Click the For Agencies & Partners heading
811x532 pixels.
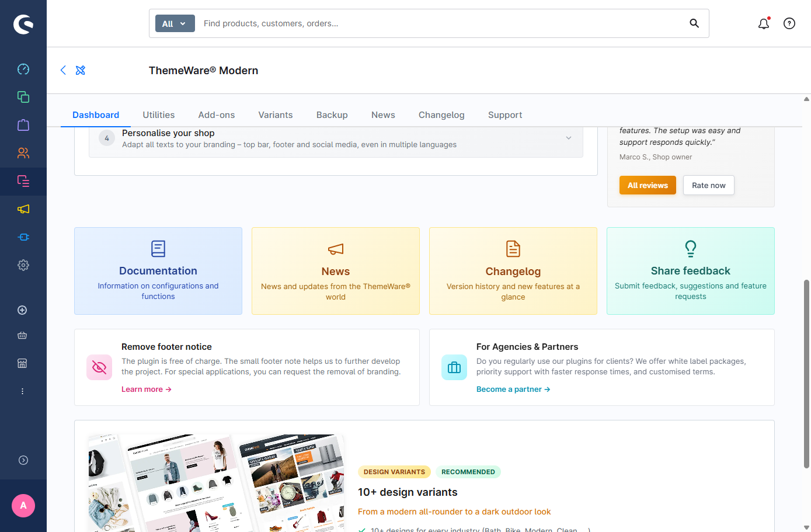tap(527, 347)
